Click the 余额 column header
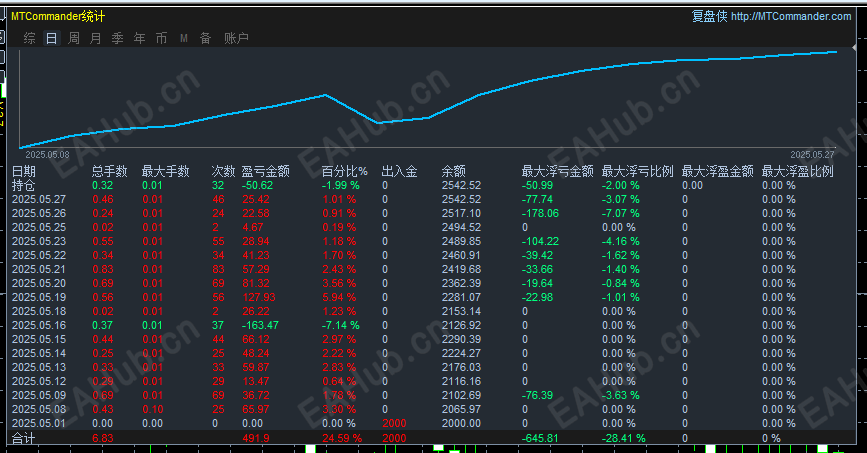Screen dimensions: 867x453 (453, 171)
